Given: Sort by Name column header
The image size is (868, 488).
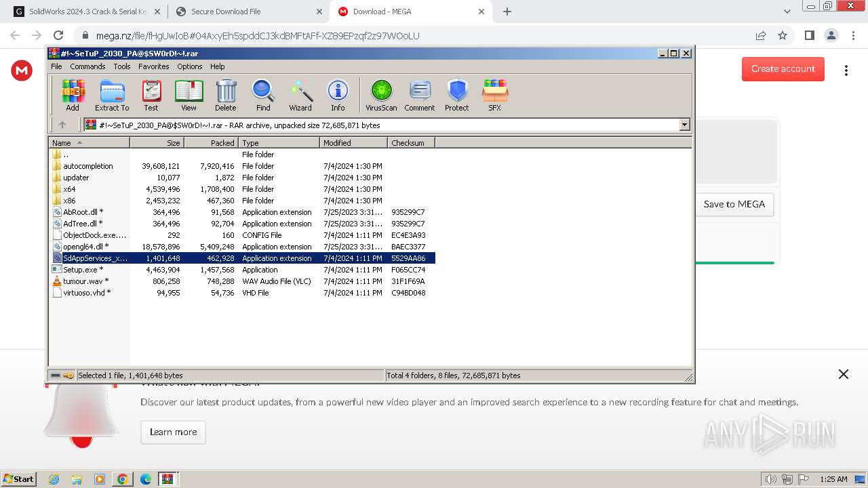Looking at the screenshot, I should (90, 143).
